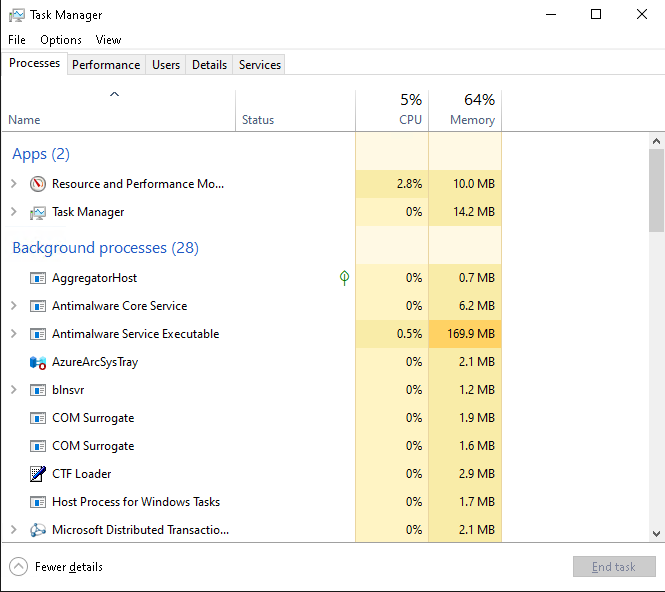Click the green leaf status icon
The height and width of the screenshot is (592, 665).
(x=344, y=278)
